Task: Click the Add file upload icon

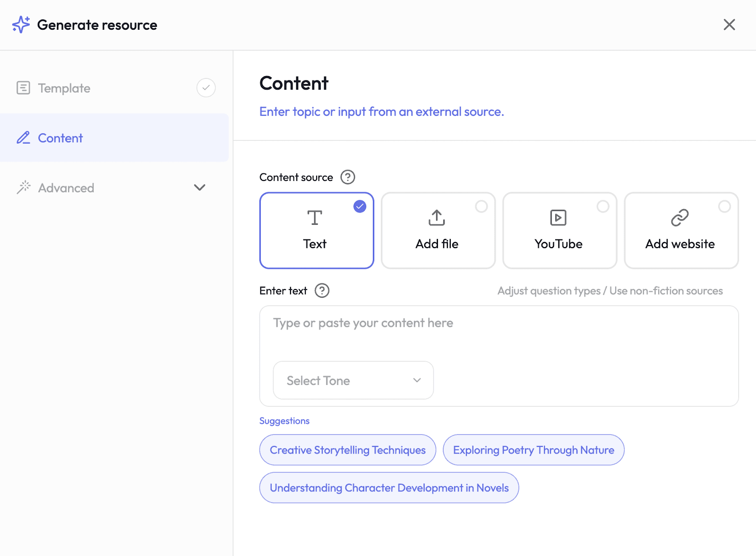Action: (437, 218)
